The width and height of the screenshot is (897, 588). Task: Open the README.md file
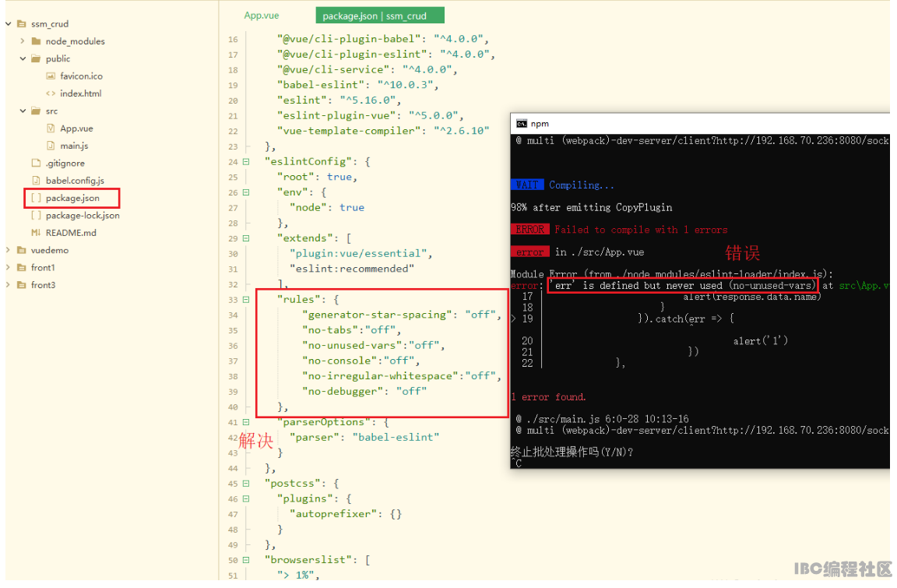(x=71, y=233)
